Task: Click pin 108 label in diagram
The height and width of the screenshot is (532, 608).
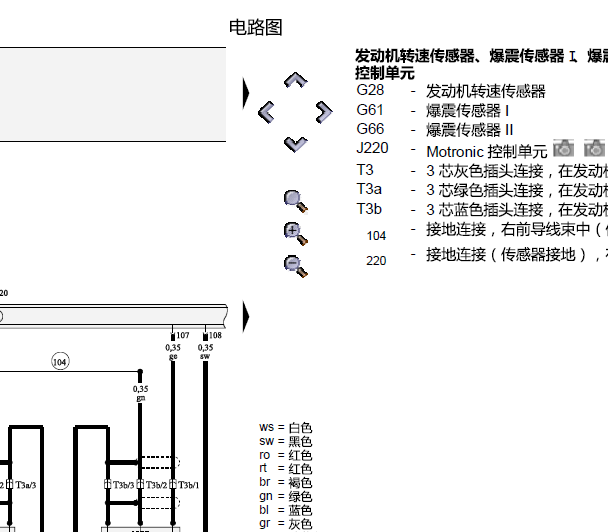Action: pos(215,335)
